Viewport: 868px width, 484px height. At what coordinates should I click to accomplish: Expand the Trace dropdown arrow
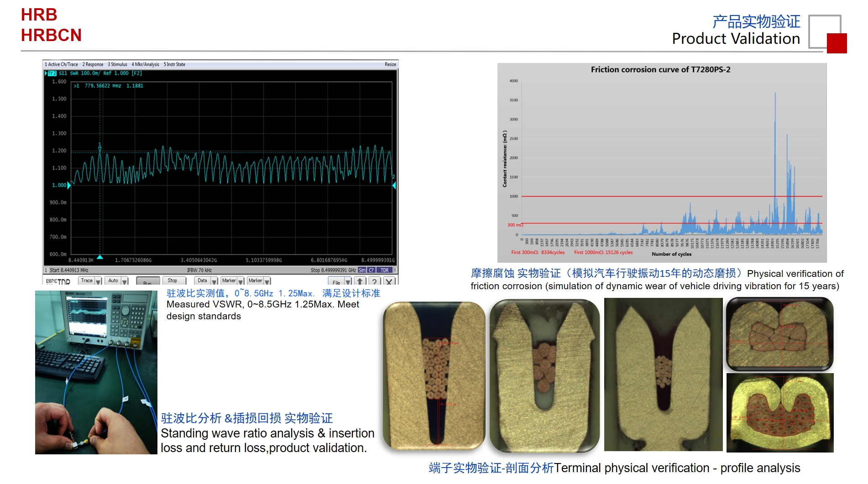point(98,281)
